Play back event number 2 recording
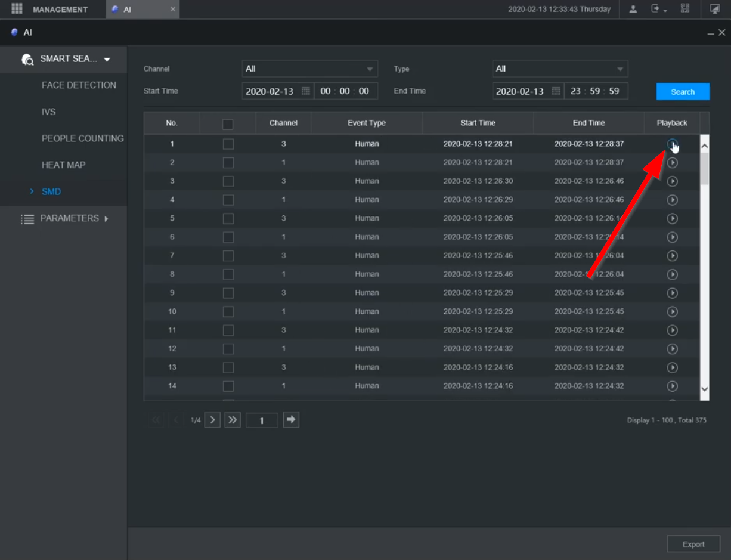Viewport: 731px width, 560px height. [x=672, y=163]
